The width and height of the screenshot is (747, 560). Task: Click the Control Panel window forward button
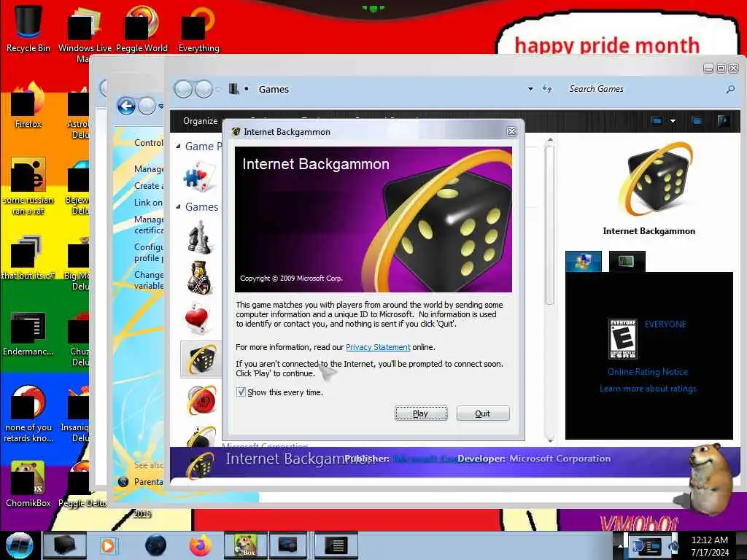click(x=147, y=106)
